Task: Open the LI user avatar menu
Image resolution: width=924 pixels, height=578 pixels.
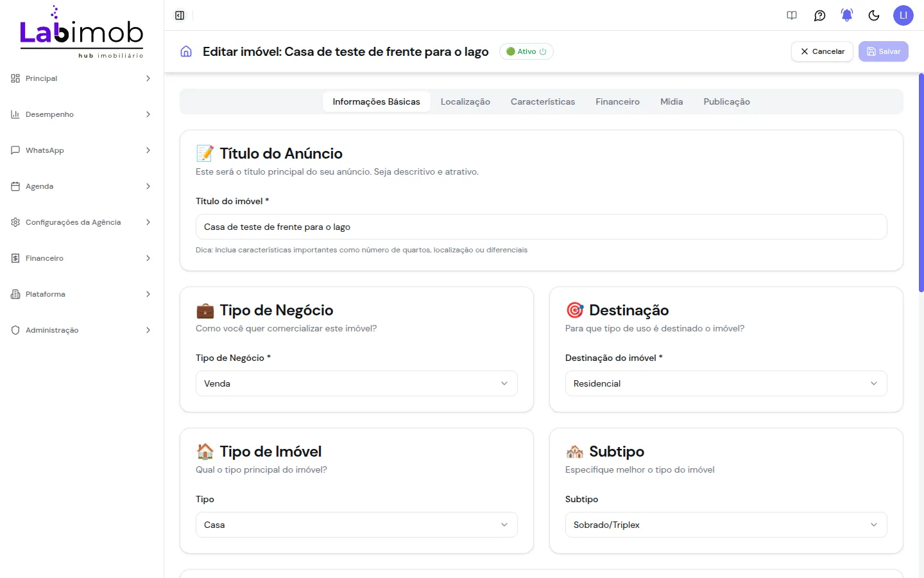Action: [x=903, y=15]
